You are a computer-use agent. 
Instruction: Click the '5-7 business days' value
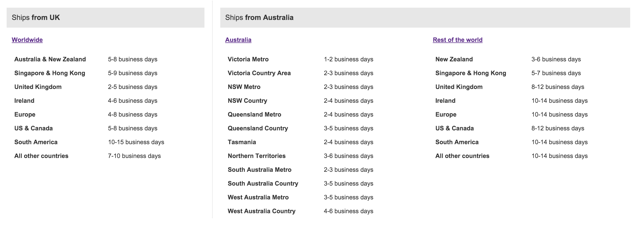click(556, 73)
